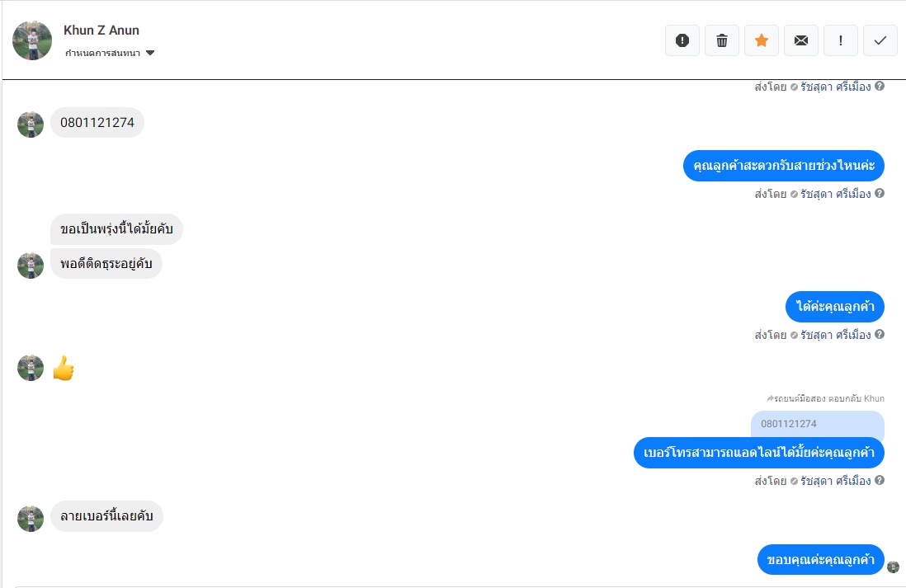Viewport: 906px width, 588px height.
Task: Click the 'คุณลูกค้าสะดวกรับสายช่วงไหนค่ะ' message bubble
Action: [x=783, y=167]
